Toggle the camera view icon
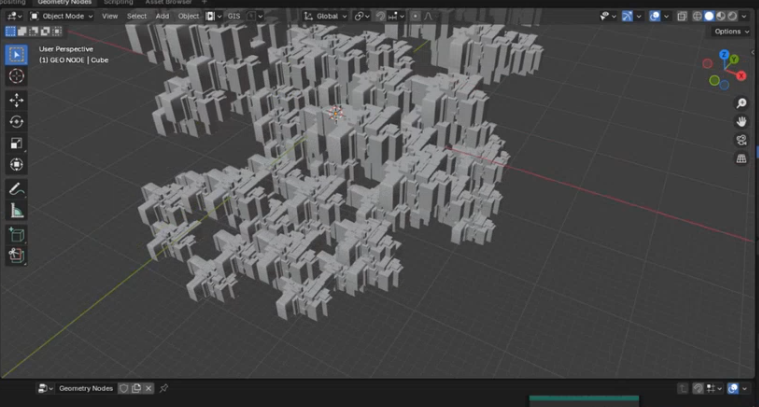The image size is (759, 407). (x=741, y=140)
